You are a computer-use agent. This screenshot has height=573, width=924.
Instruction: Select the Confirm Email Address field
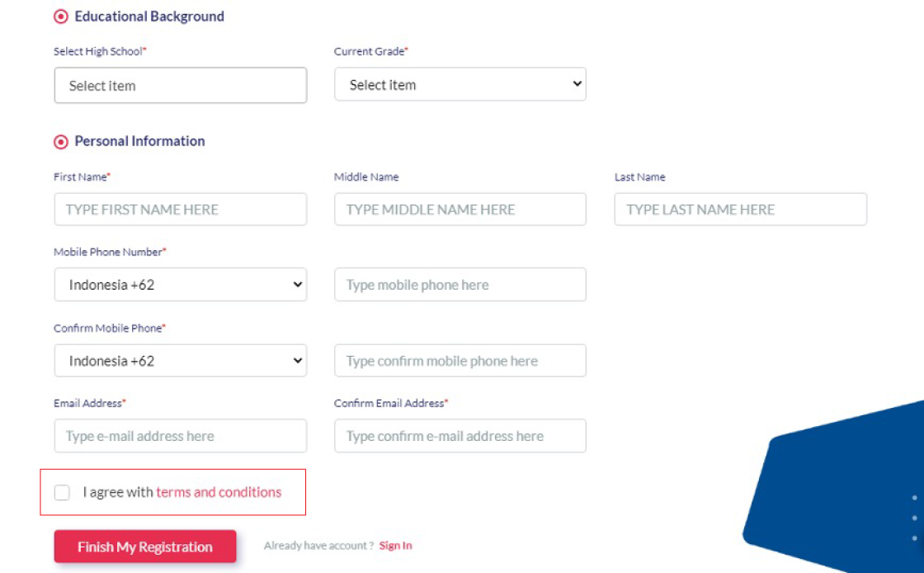tap(460, 436)
